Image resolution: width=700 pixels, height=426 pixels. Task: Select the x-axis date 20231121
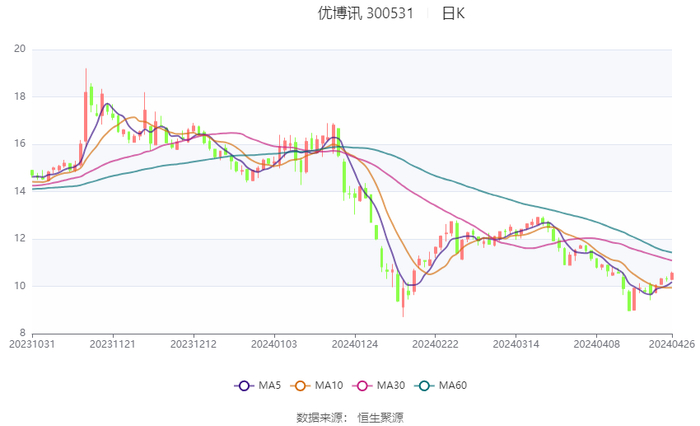(x=112, y=344)
